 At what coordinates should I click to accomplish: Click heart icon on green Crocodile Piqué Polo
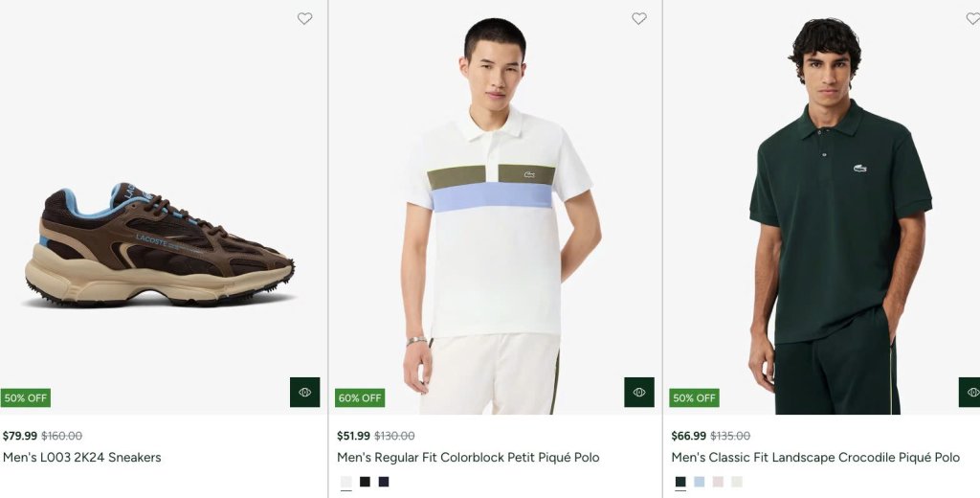[x=973, y=19]
